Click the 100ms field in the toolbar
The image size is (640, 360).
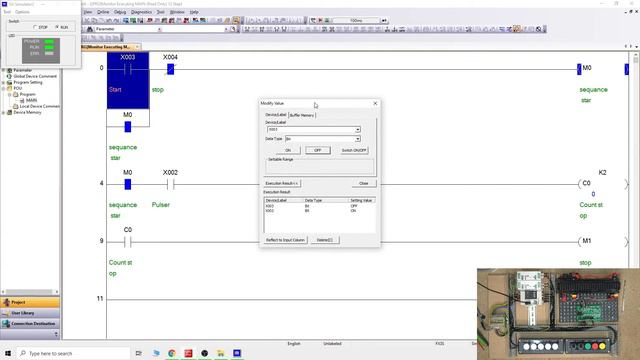[x=356, y=20]
